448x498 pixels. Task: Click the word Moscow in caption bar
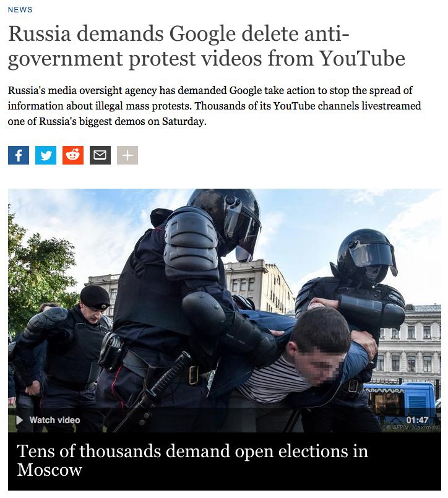point(50,470)
